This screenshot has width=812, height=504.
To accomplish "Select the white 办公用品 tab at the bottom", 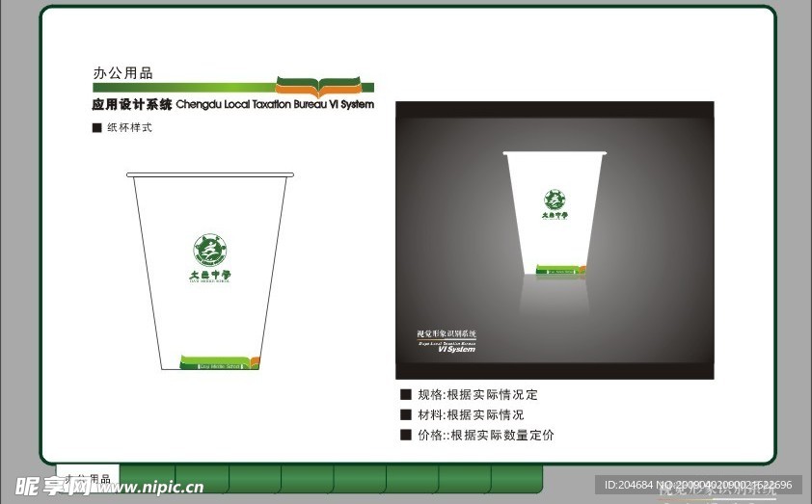I will coord(89,477).
